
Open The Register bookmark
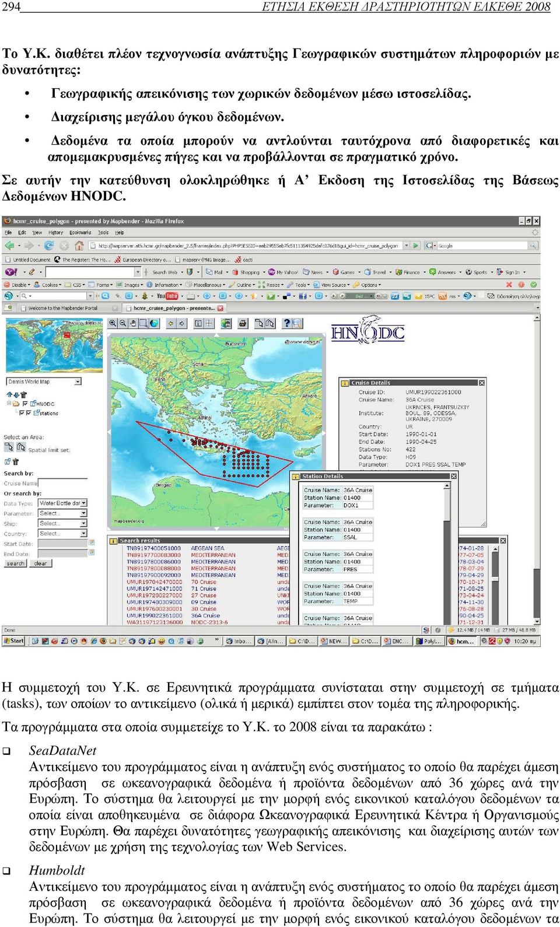pos(82,260)
